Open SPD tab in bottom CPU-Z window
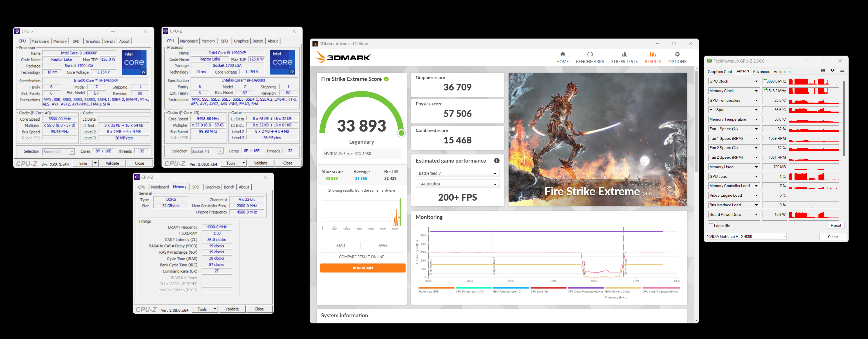Viewport: 868px width, 339px height. [196, 187]
